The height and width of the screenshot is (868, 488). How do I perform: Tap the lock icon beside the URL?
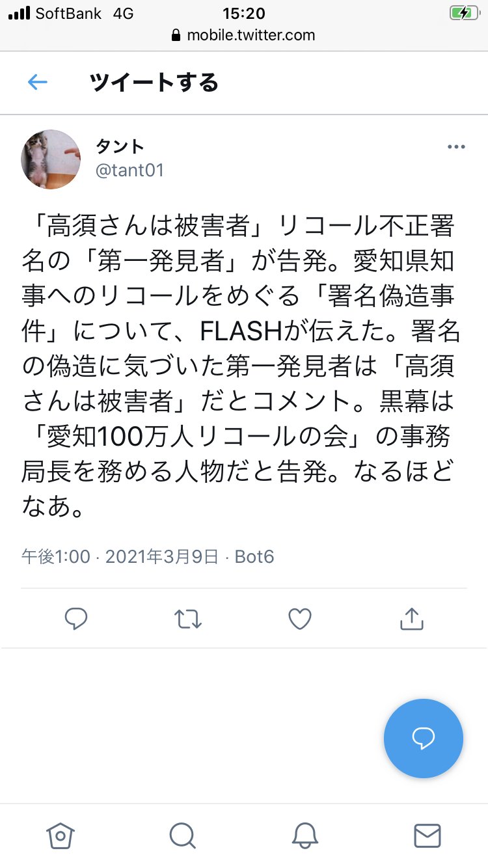click(x=176, y=36)
